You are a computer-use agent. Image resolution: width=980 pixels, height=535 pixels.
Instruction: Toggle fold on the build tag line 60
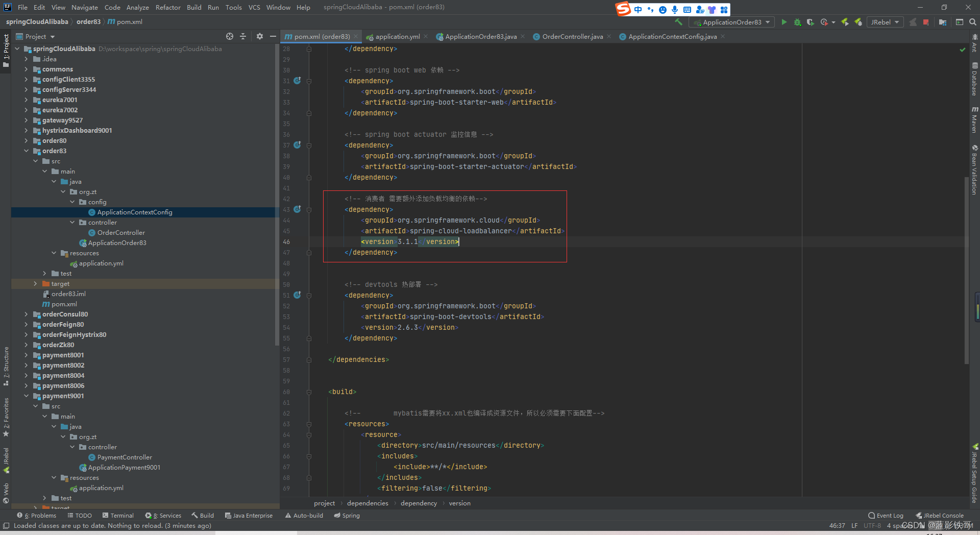coord(309,392)
